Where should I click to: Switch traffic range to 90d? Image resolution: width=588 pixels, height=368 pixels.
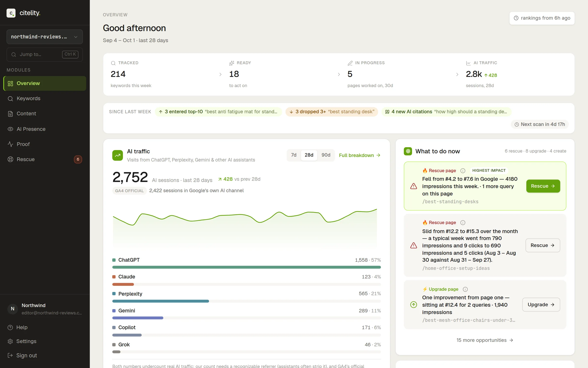[x=326, y=155]
